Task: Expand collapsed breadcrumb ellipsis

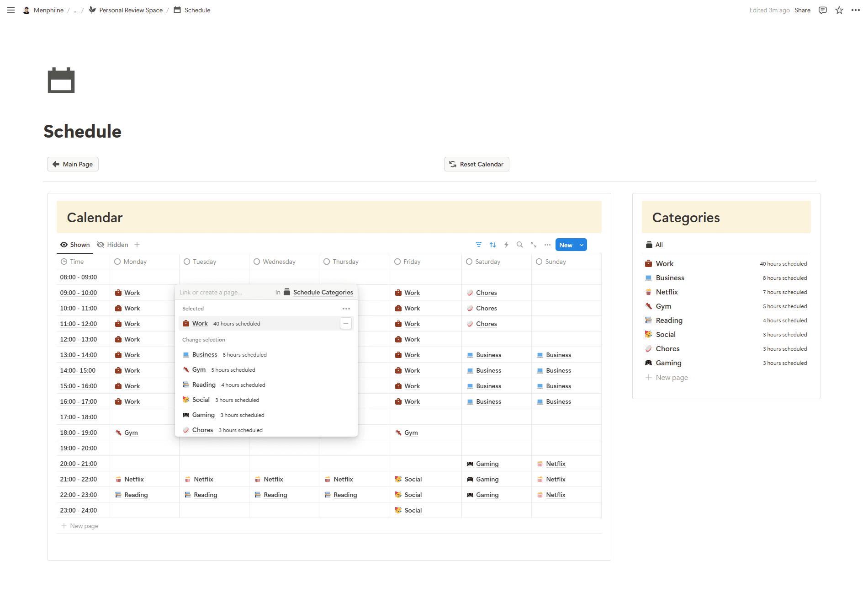Action: (75, 10)
